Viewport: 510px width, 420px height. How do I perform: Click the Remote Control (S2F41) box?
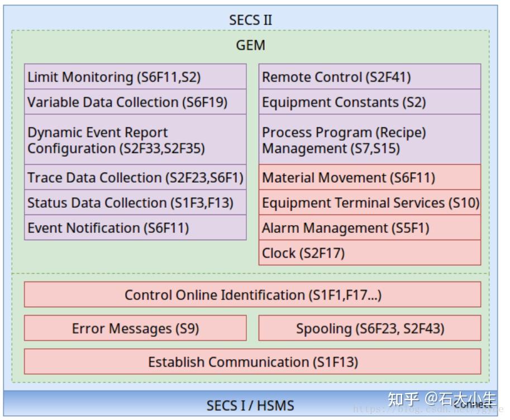click(369, 77)
